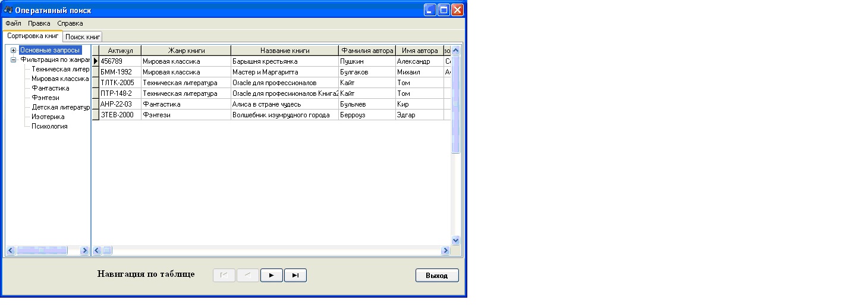The width and height of the screenshot is (868, 306).
Task: Select cell ТЛТК-2005
Action: click(120, 83)
